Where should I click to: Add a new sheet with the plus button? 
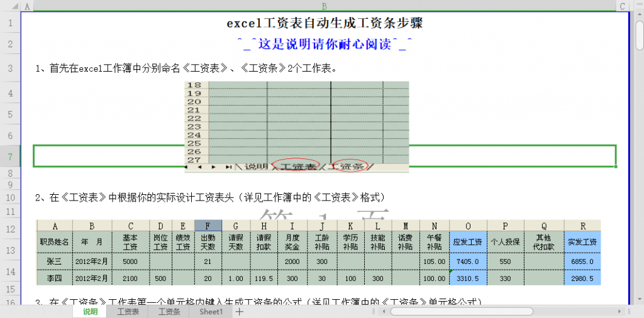pyautogui.click(x=239, y=312)
